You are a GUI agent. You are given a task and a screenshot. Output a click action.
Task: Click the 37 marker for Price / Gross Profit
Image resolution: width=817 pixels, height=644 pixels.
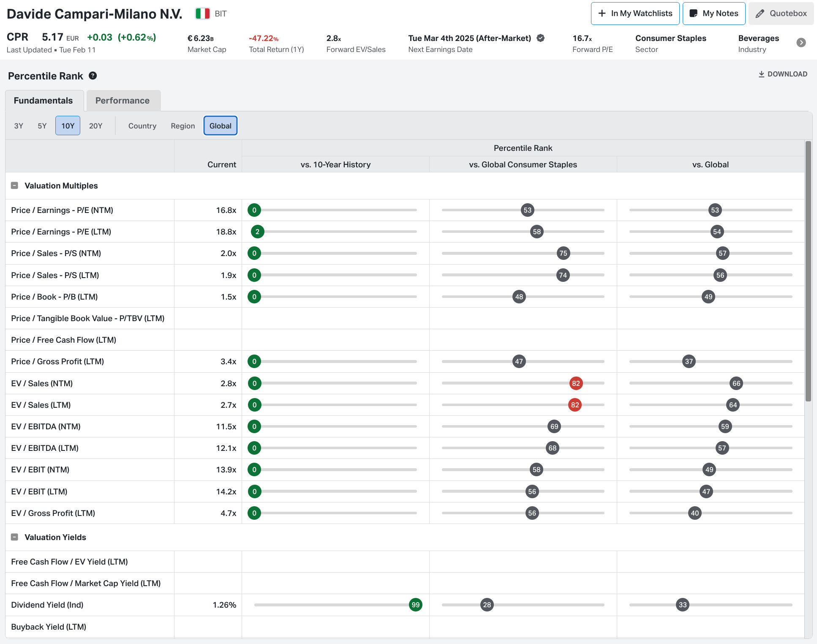coord(689,361)
